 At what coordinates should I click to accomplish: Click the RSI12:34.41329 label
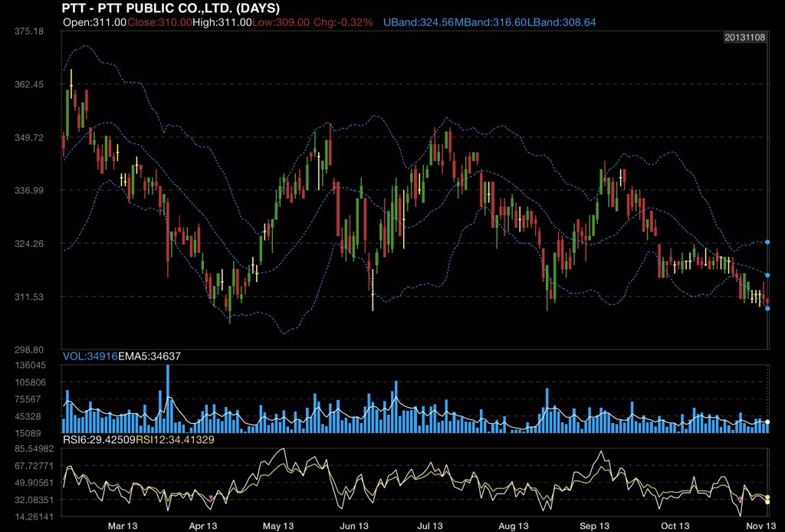(x=176, y=440)
